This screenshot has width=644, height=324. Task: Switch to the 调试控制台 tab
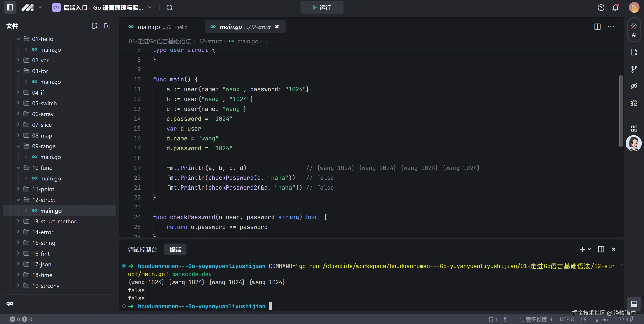coord(142,250)
